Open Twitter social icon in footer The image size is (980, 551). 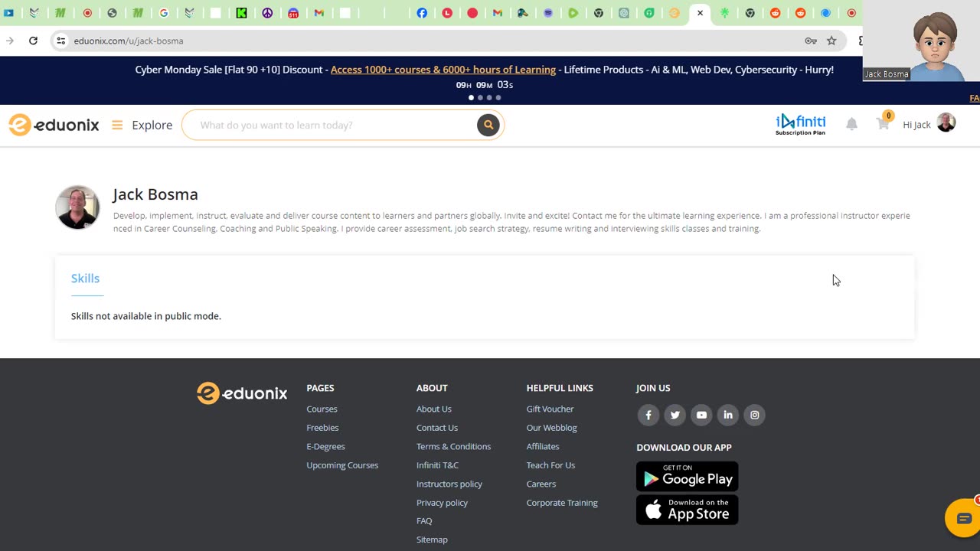tap(675, 415)
